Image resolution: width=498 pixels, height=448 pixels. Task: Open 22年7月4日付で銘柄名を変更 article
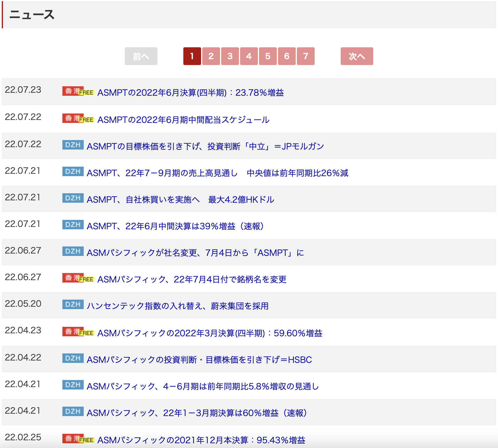192,279
